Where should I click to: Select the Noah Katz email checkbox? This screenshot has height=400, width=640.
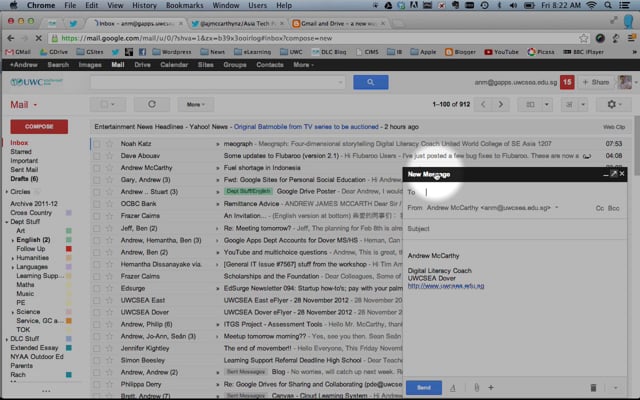click(97, 144)
